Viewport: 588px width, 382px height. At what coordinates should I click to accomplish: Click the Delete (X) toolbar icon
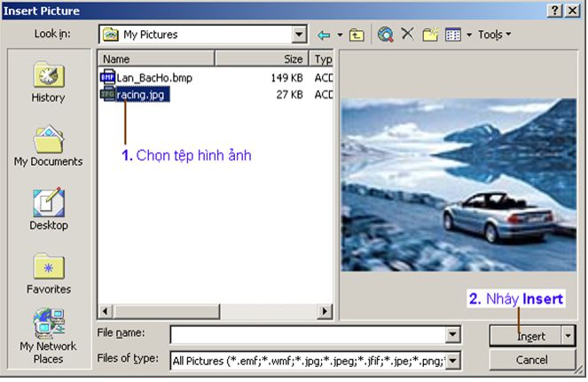408,34
